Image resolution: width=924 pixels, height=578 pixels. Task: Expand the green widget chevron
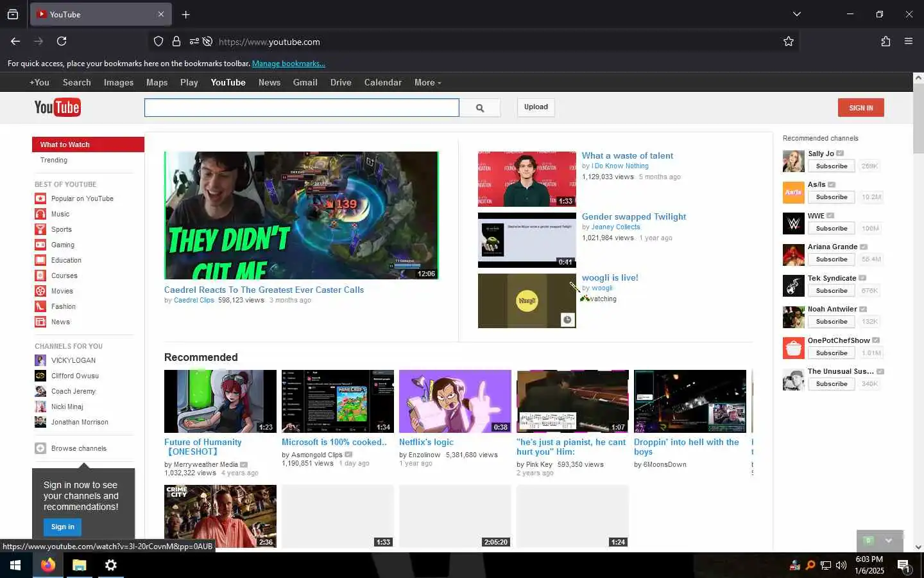pyautogui.click(x=889, y=541)
